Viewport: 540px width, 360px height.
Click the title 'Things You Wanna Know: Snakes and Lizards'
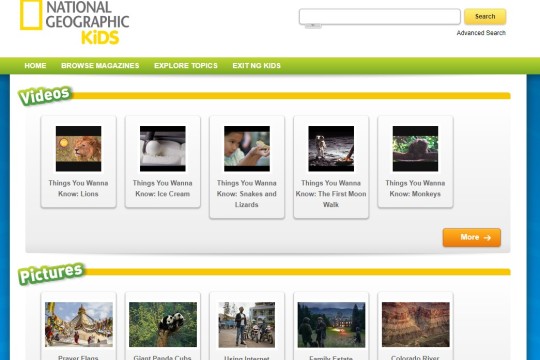tap(247, 194)
